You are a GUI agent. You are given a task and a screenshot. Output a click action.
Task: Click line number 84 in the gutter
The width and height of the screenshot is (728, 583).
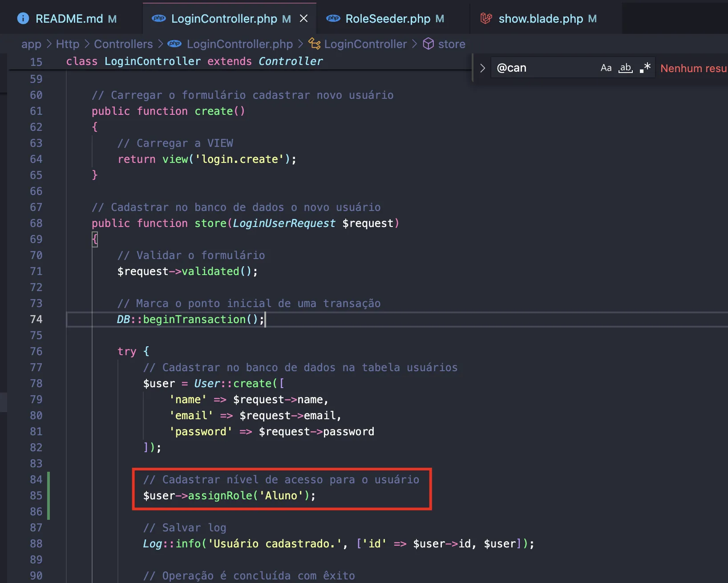tap(36, 479)
